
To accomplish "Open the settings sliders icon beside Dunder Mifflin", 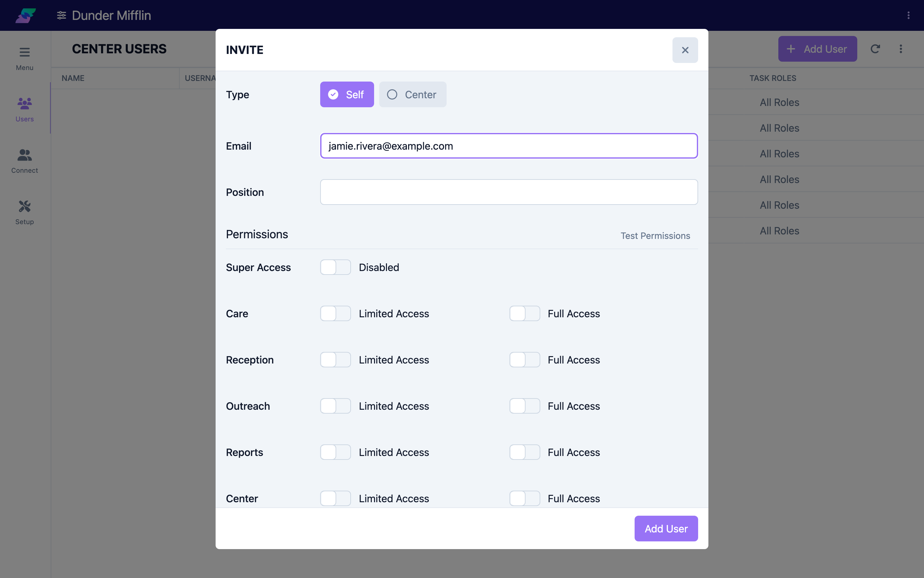I will (62, 15).
